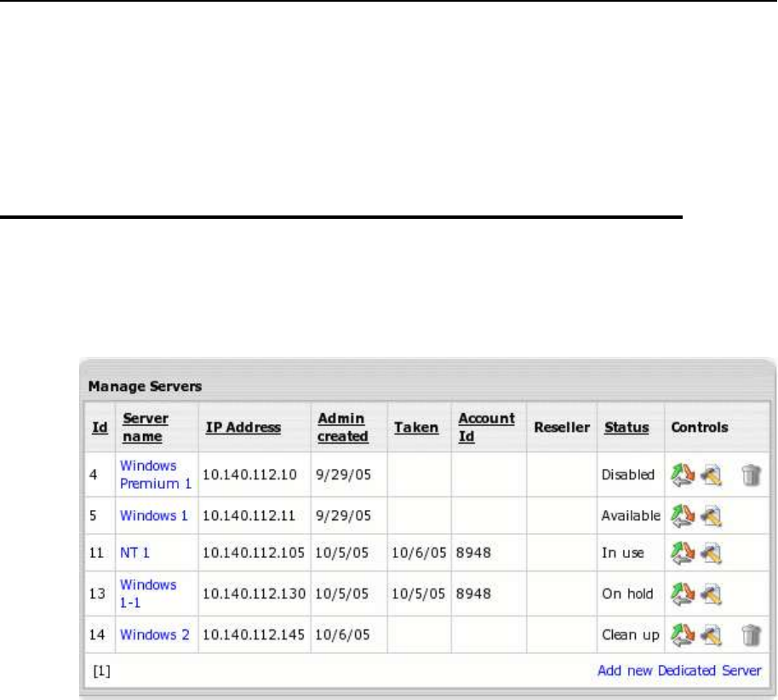The width and height of the screenshot is (778, 700).
Task: Click the change-status arrows icon for Windows 1-1
Action: tap(682, 594)
